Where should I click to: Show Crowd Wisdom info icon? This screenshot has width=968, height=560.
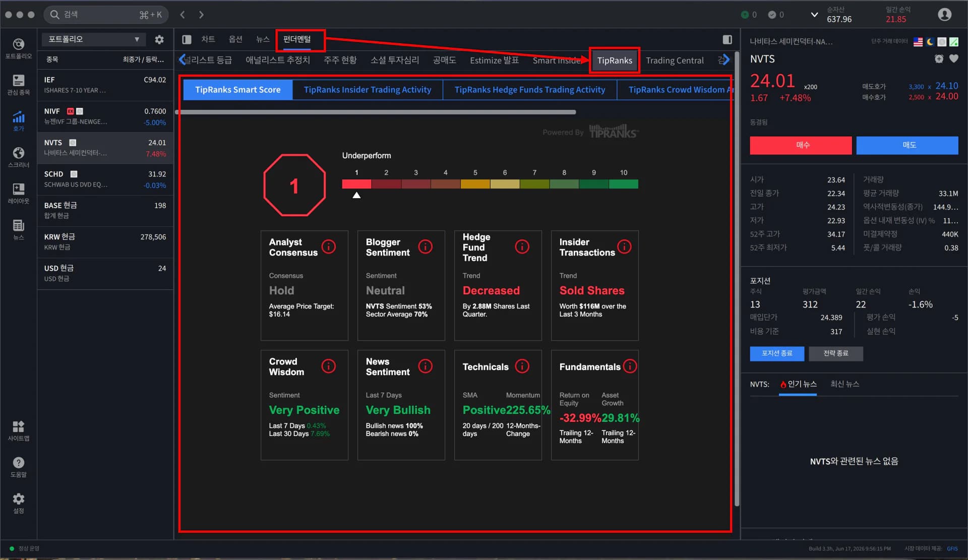[x=329, y=366]
